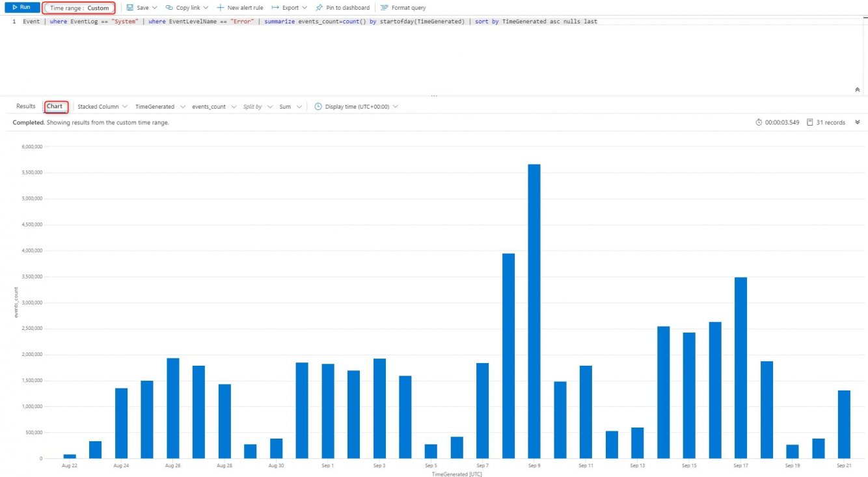Click the 31 records page icon

pyautogui.click(x=809, y=122)
